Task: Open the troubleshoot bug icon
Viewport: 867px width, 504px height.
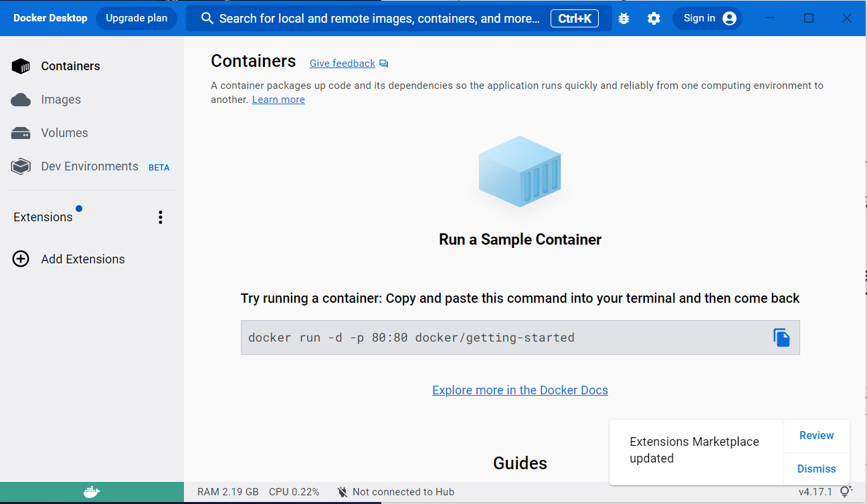Action: [624, 19]
